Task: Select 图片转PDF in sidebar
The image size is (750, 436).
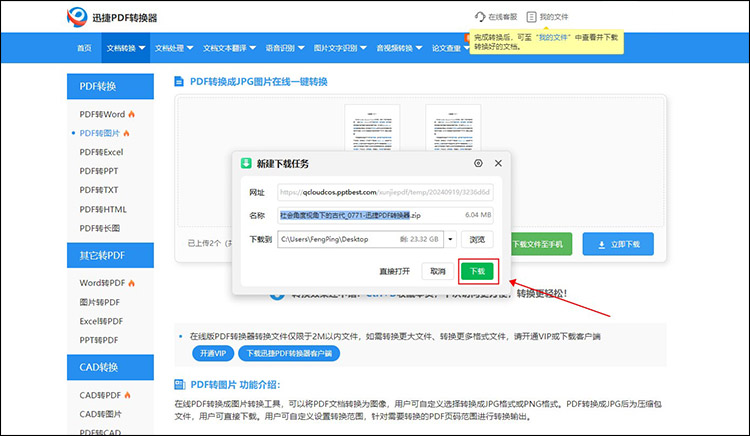Action: (99, 302)
